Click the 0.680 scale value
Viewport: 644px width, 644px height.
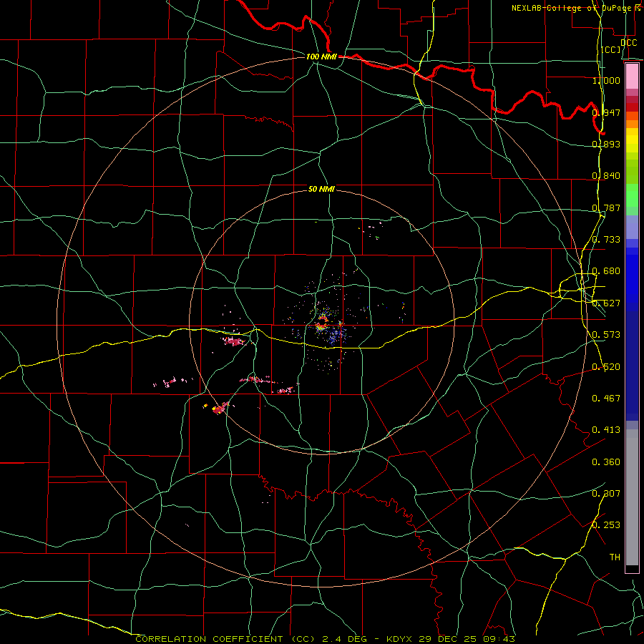(606, 271)
